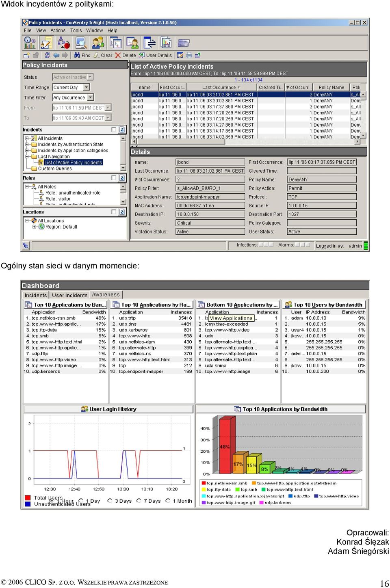
Task: Switch to the User Incidents dashboard tab
Action: [69, 295]
